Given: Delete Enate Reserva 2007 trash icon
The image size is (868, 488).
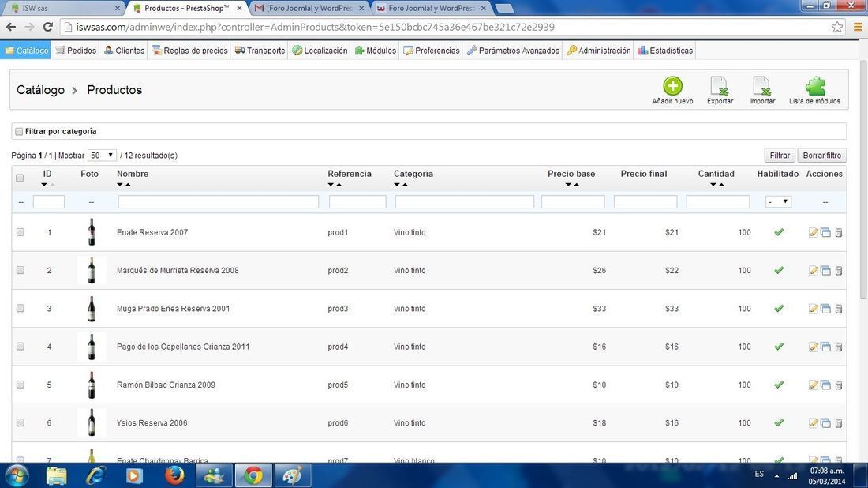Looking at the screenshot, I should [839, 233].
